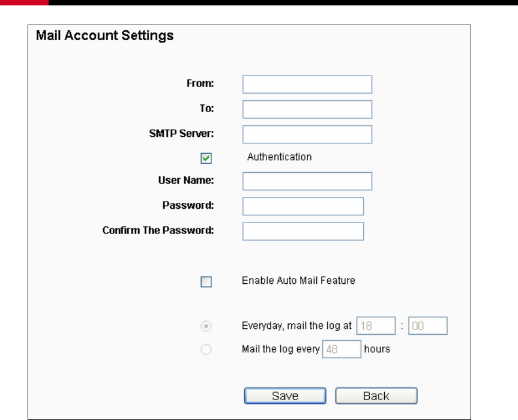This screenshot has height=420, width=518.
Task: Click the Enable Auto Mail Feature label
Action: [x=298, y=280]
